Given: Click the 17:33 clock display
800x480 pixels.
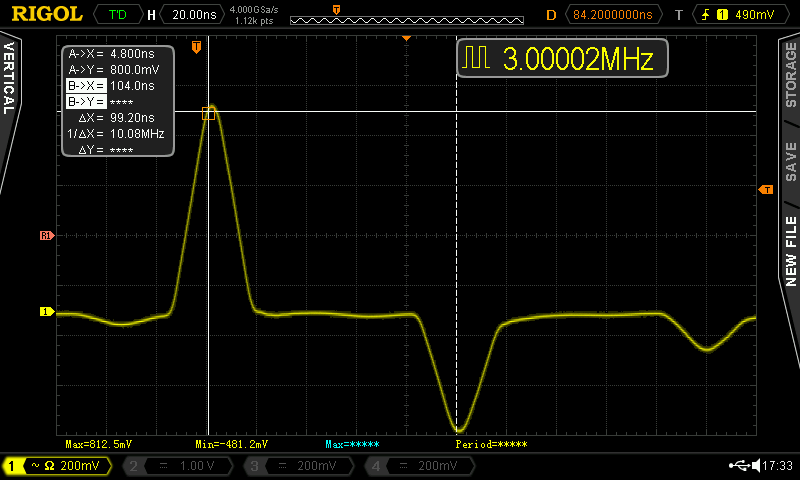Looking at the screenshot, I should (x=778, y=465).
